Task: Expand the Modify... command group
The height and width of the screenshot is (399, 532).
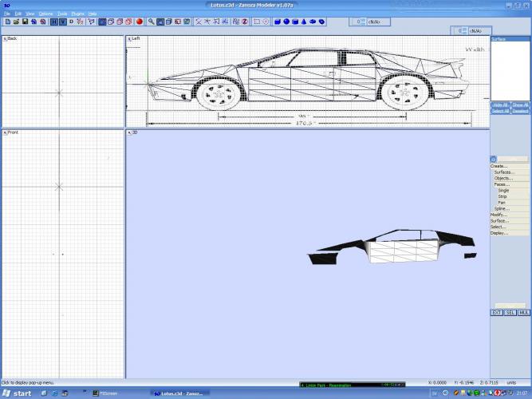Action: 499,215
